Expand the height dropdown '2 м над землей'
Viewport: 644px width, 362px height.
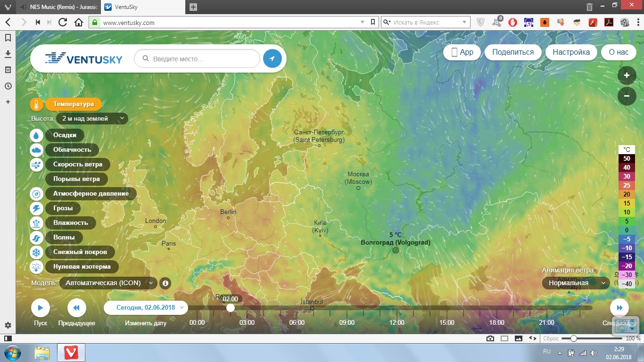tap(92, 119)
